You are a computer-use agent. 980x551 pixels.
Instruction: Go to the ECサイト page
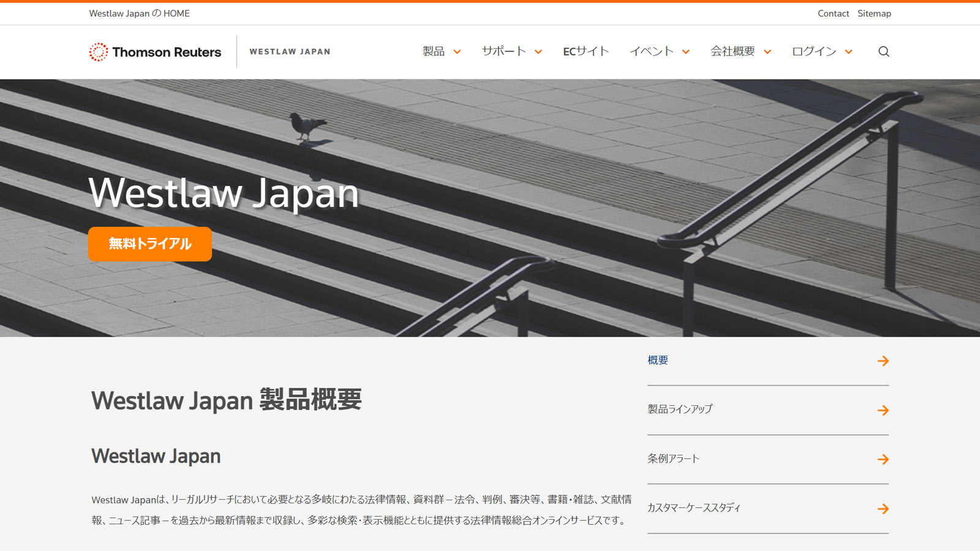pyautogui.click(x=586, y=51)
